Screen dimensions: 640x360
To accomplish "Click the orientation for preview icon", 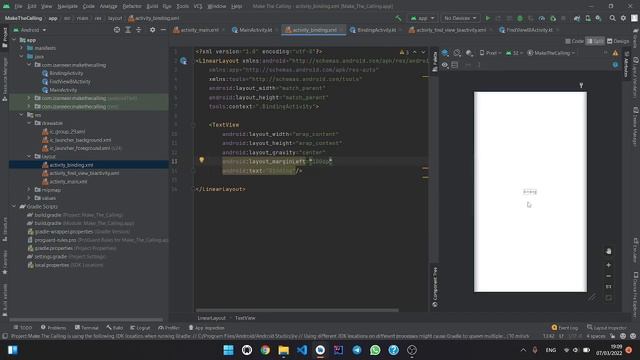I will click(x=458, y=53).
